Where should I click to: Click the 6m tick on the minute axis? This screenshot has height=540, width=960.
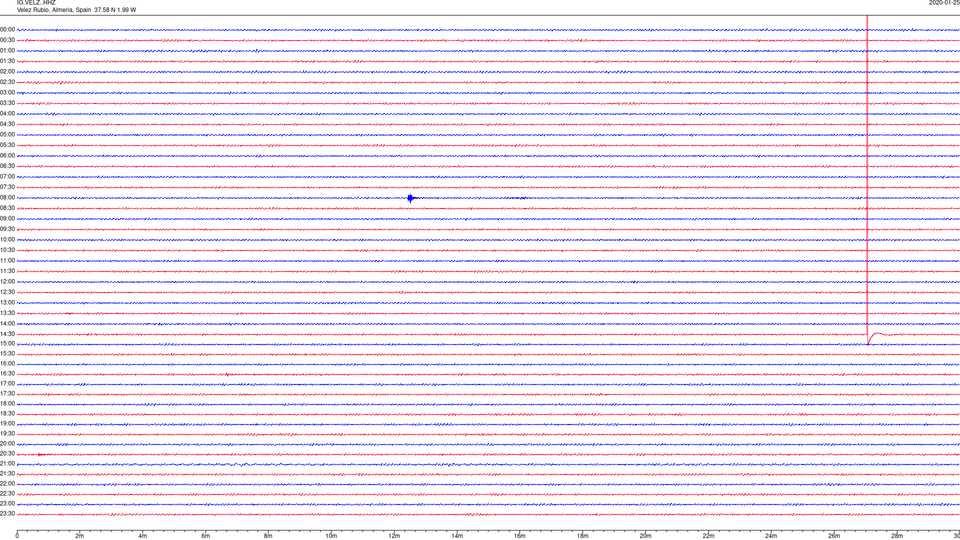tap(206, 536)
